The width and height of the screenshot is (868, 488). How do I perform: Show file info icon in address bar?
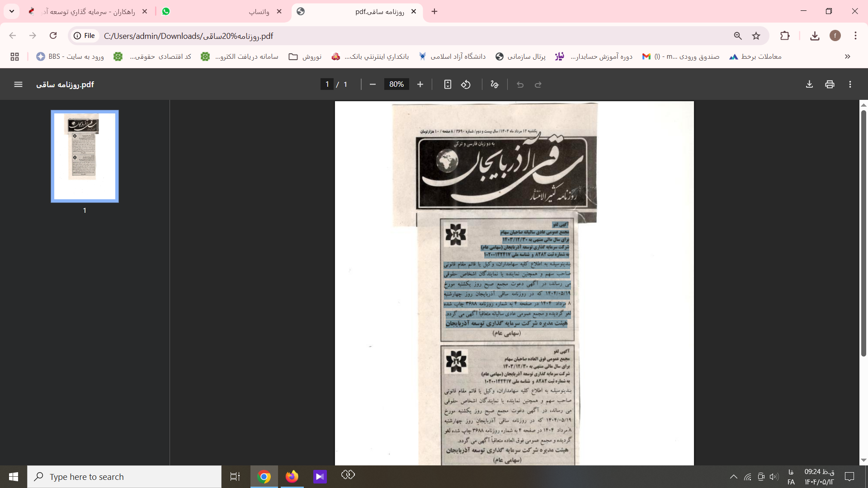(85, 36)
